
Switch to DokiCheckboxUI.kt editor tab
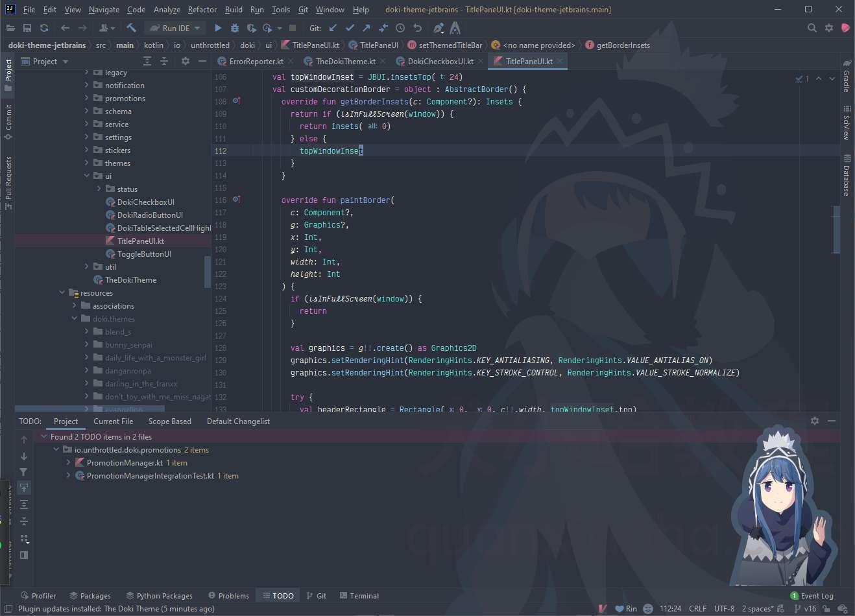440,62
